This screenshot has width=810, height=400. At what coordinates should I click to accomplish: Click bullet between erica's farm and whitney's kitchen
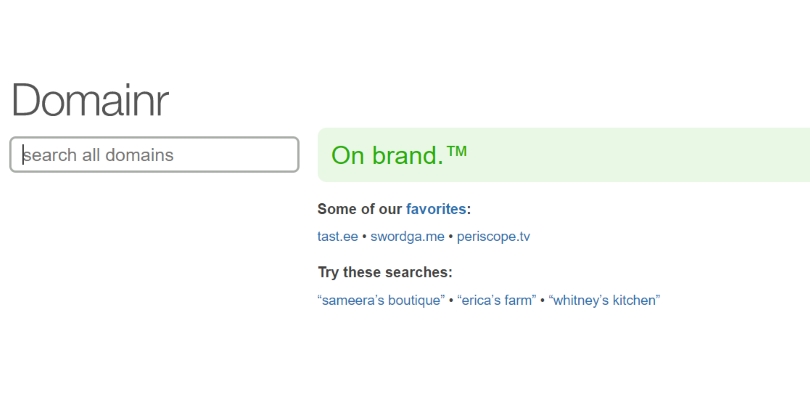pos(542,300)
